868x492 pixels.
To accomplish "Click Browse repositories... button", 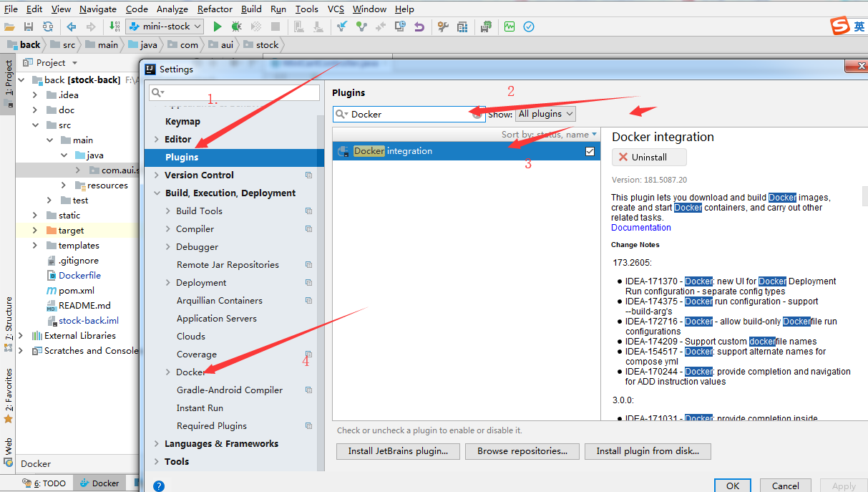I will click(522, 451).
